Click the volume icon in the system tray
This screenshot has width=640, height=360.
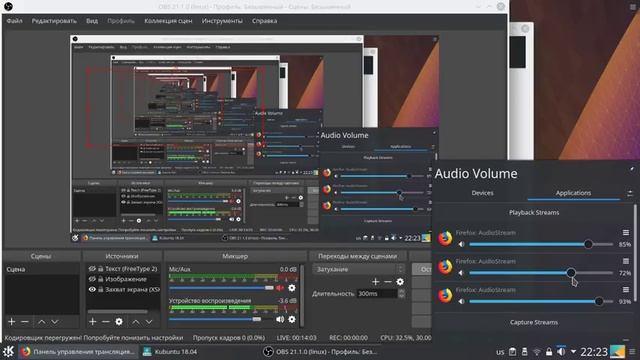[562, 351]
